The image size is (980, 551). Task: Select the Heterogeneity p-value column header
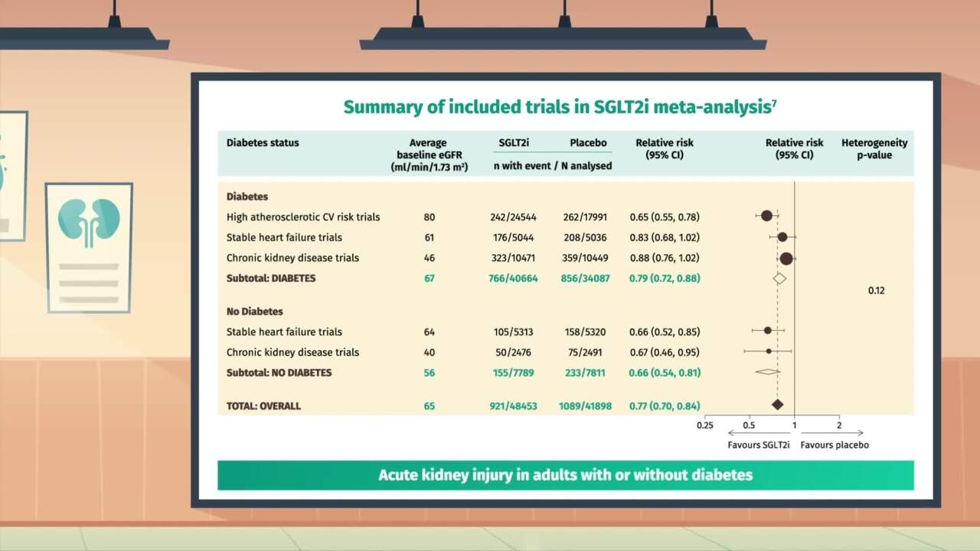874,149
